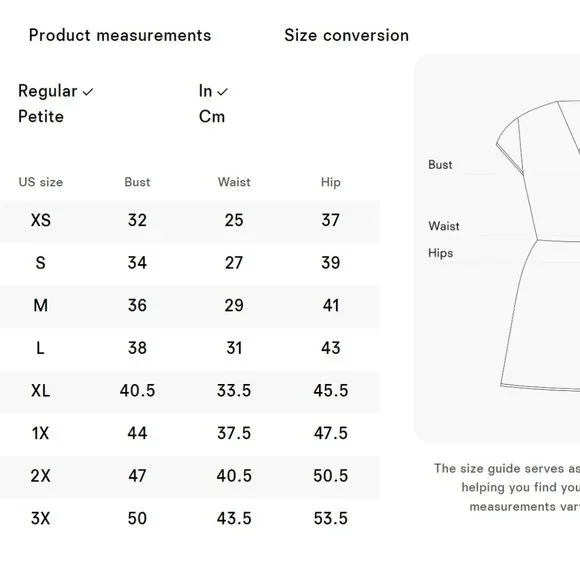Image resolution: width=580 pixels, height=580 pixels.
Task: Click the XL size label
Action: (x=41, y=391)
